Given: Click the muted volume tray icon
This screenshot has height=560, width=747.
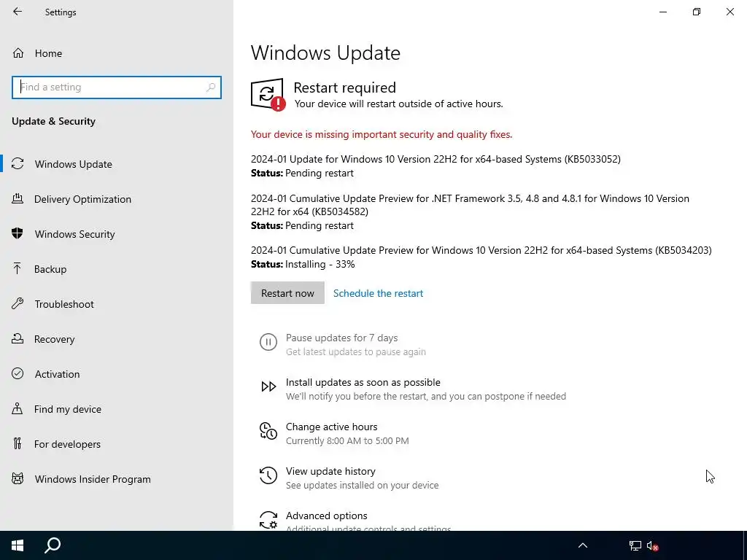Looking at the screenshot, I should [x=652, y=545].
